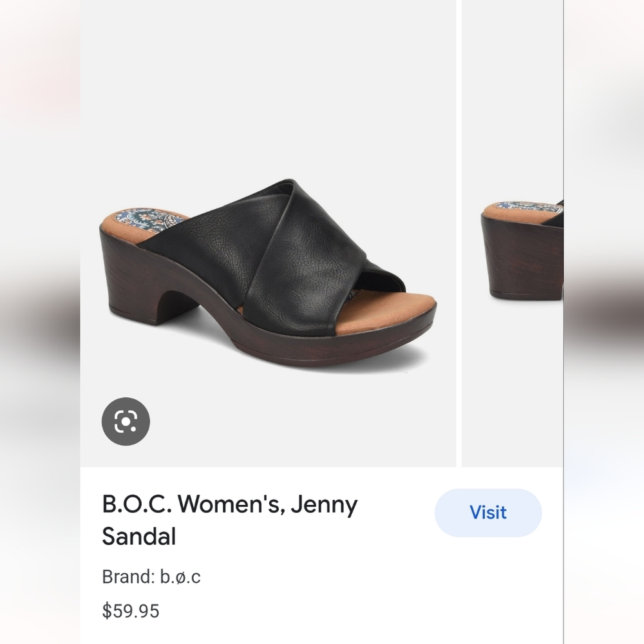The height and width of the screenshot is (644, 644).
Task: Select the Jenny Sandal listing
Action: click(x=230, y=520)
